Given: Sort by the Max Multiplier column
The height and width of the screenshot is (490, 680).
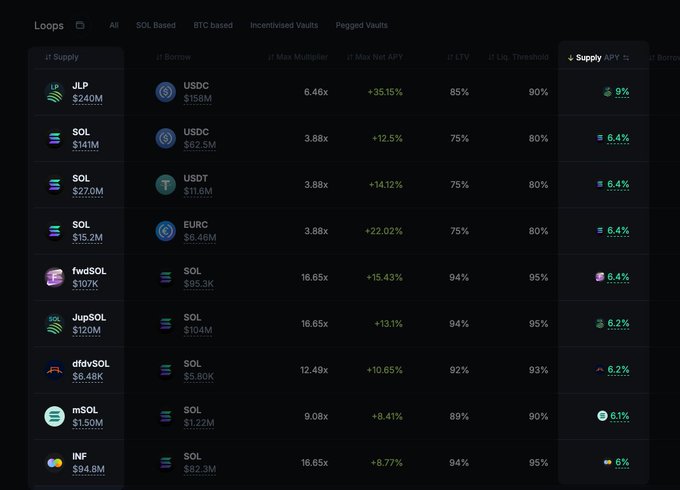Looking at the screenshot, I should click(x=298, y=57).
